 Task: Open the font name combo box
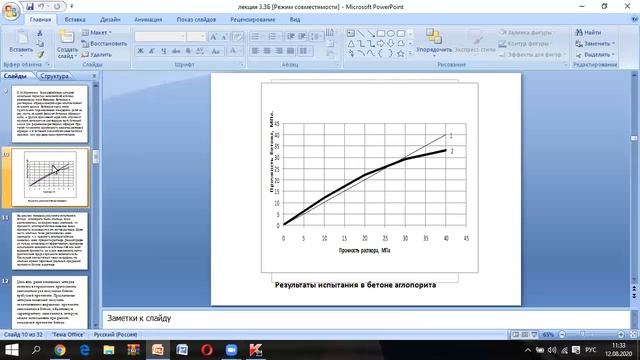(160, 37)
